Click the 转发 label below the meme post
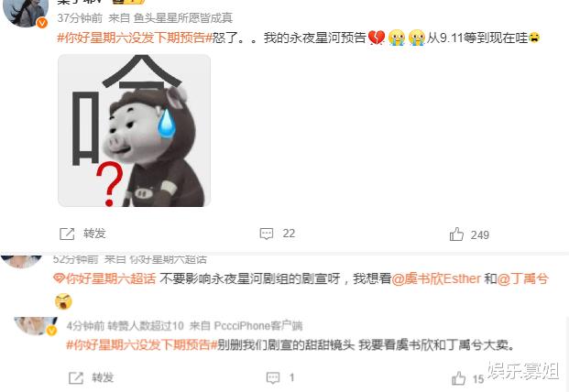 (94, 234)
